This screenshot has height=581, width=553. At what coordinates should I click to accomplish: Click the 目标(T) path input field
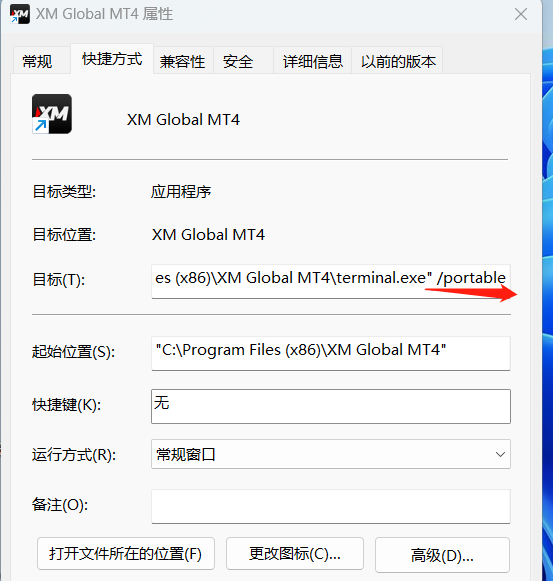click(331, 281)
